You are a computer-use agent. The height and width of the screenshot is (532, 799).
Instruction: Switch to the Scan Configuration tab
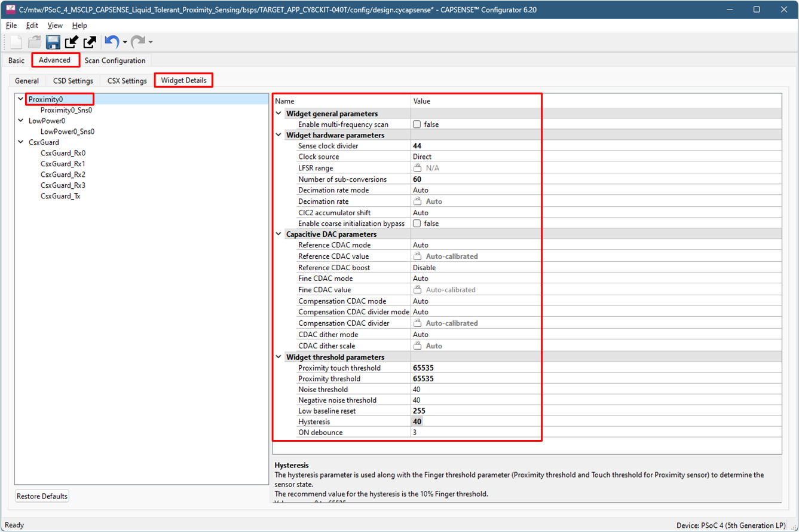(x=115, y=60)
